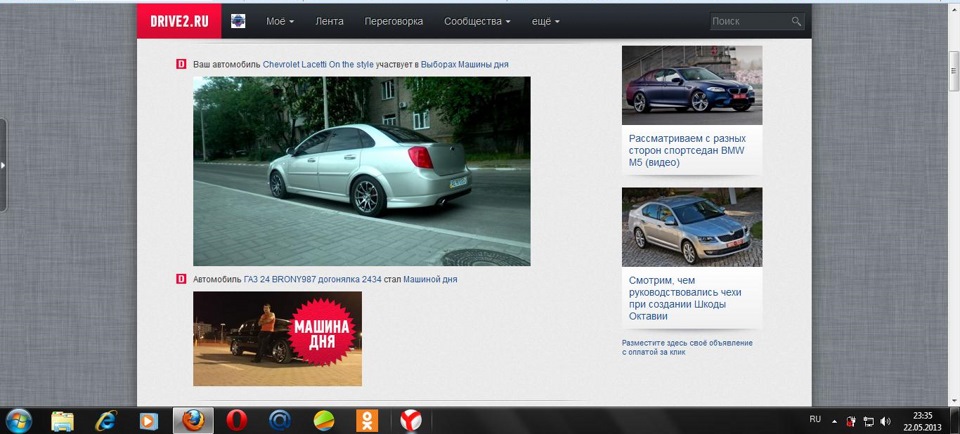Screen dimensions: 960x434
Task: Open the BMW M5 спортседан article link
Action: 687,151
